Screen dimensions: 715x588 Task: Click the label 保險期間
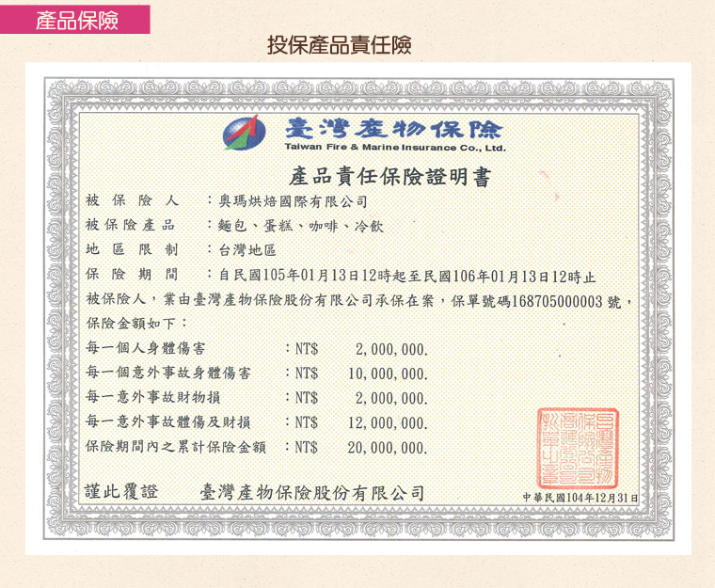point(132,274)
